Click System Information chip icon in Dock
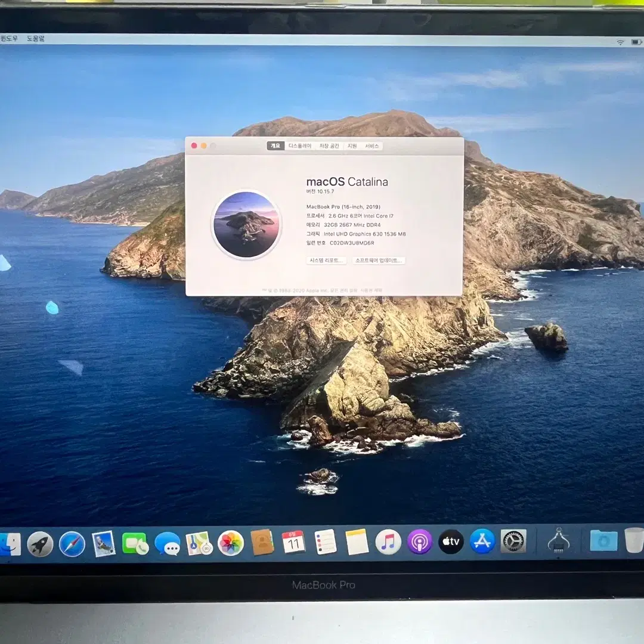644x644 pixels. 558,540
